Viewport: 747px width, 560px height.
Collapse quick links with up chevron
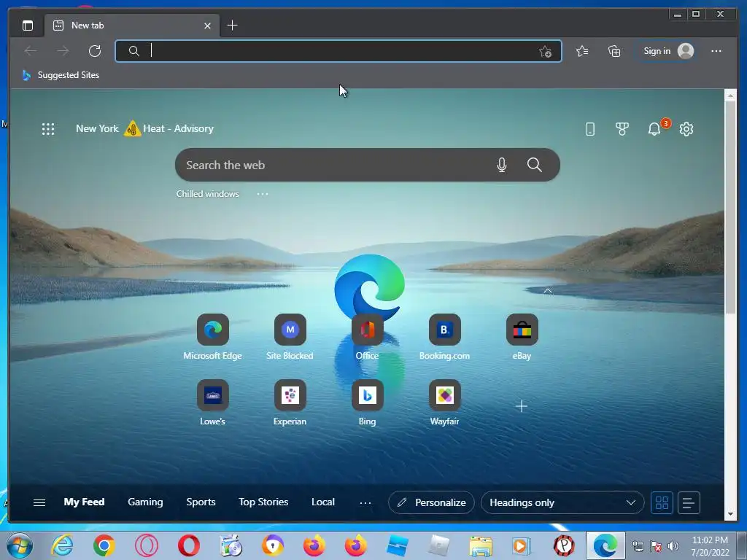(x=548, y=290)
